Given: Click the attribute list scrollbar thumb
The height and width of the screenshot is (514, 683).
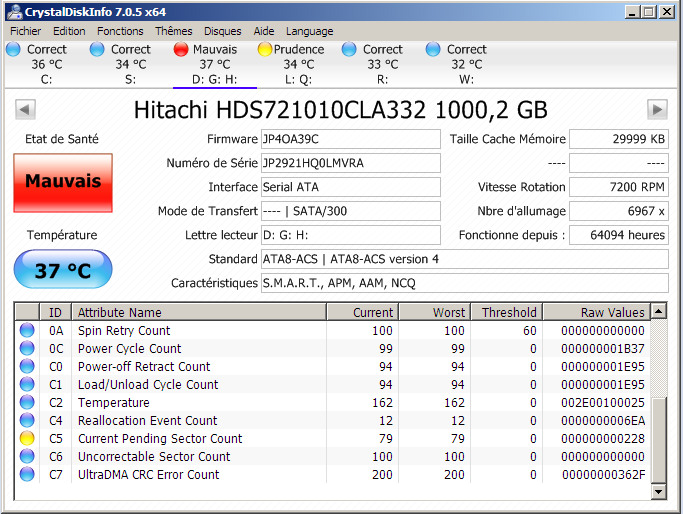Looking at the screenshot, I should point(659,440).
